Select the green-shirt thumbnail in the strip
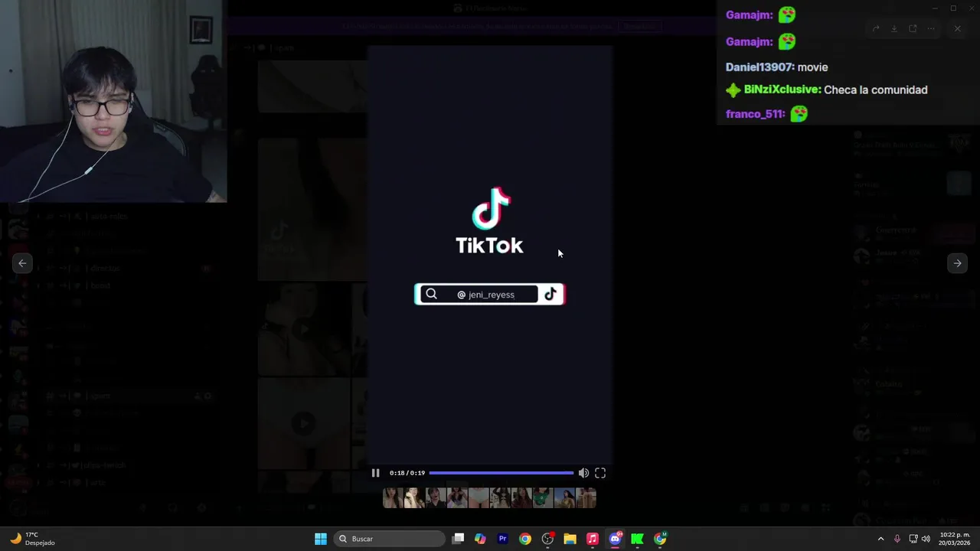 click(543, 498)
